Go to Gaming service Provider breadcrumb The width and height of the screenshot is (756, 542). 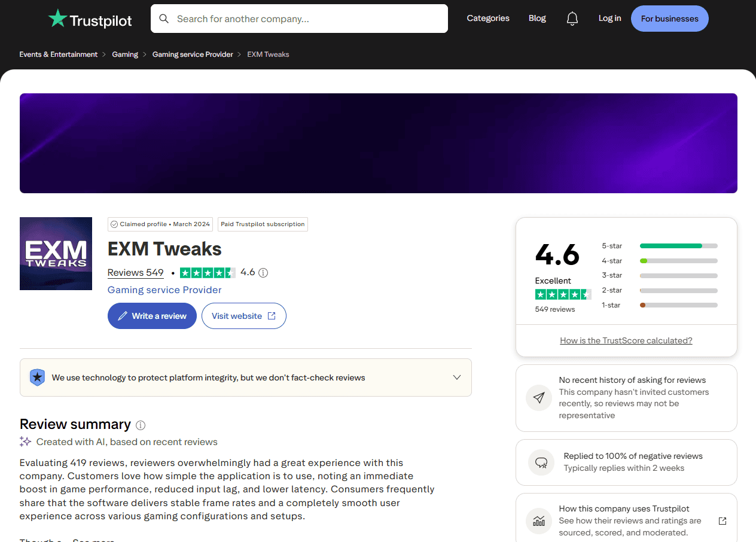click(193, 54)
